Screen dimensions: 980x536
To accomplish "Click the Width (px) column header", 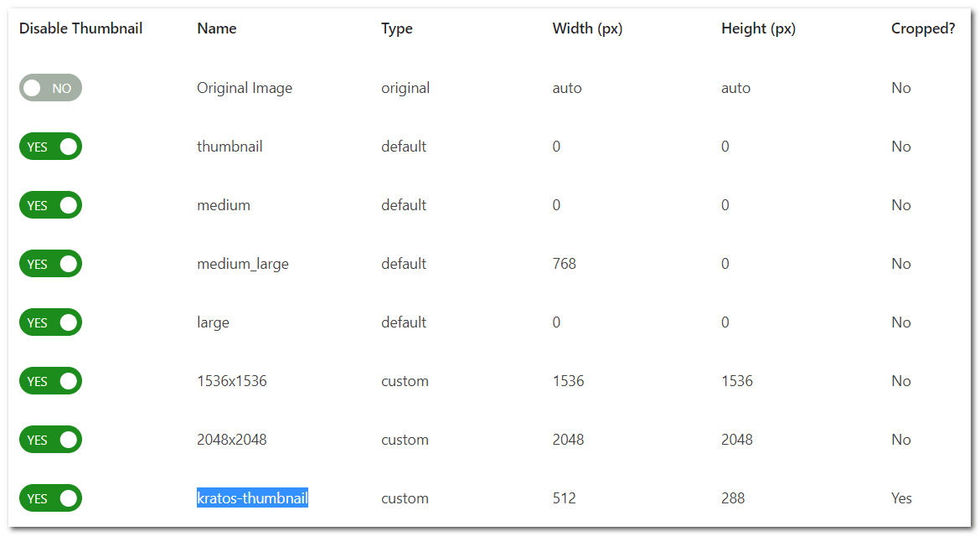I will [587, 28].
